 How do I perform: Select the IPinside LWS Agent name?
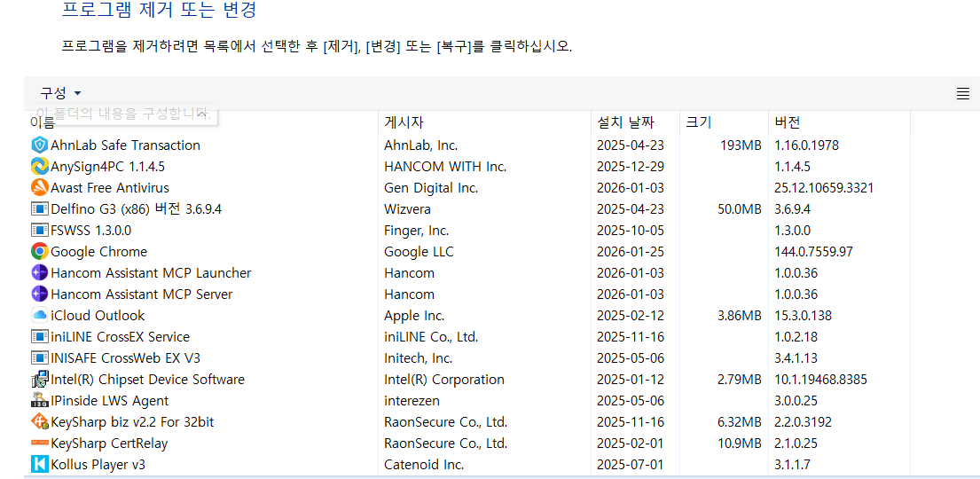coord(109,400)
